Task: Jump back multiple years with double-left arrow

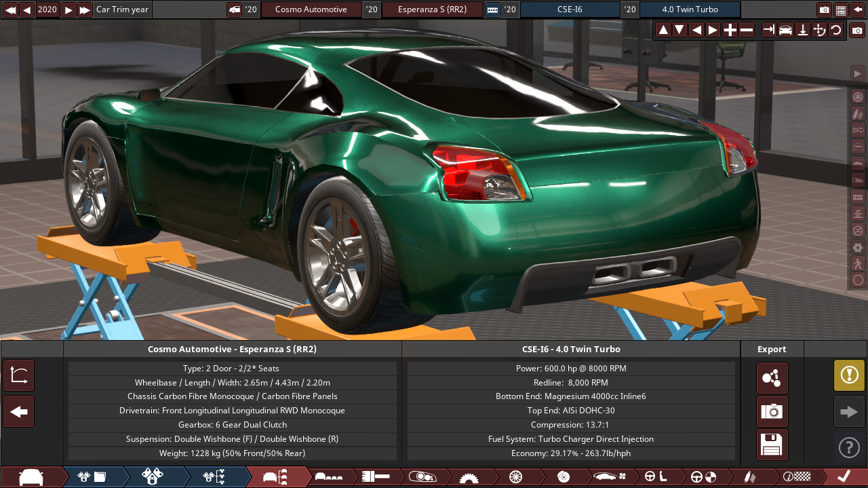Action: click(10, 10)
